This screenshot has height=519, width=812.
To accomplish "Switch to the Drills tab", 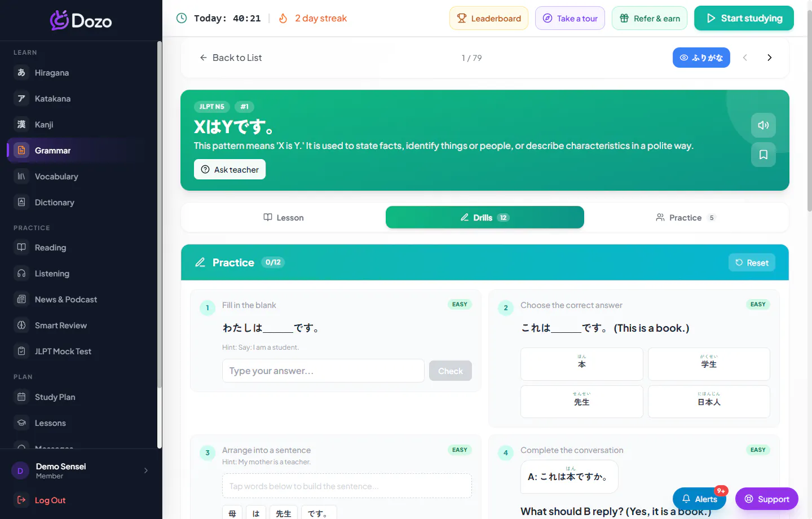I will (485, 217).
